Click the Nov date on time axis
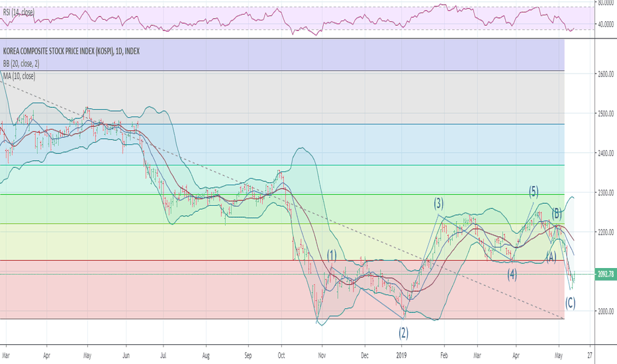Image resolution: width=617 pixels, height=364 pixels. (x=322, y=355)
